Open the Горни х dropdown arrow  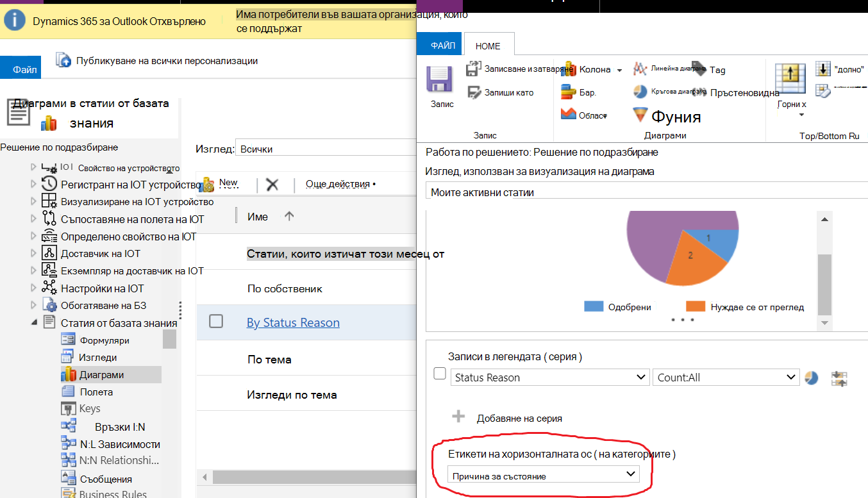click(x=801, y=115)
